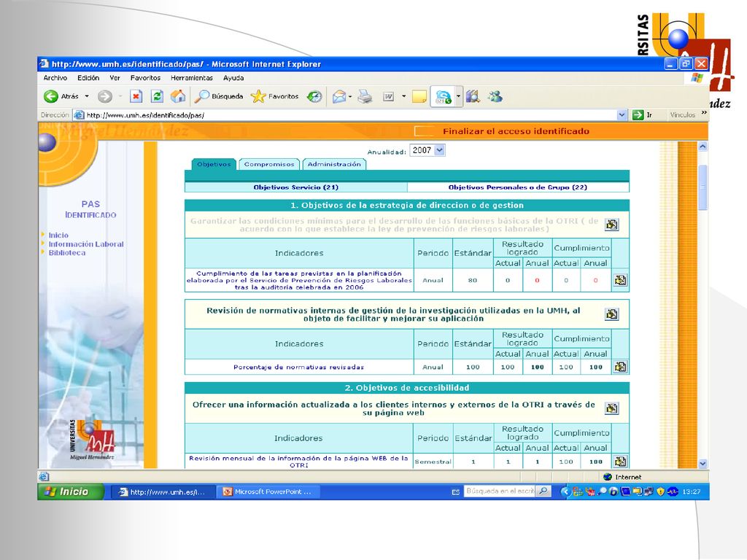747x560 pixels.
Task: Switch to the Compromisos tab
Action: click(x=269, y=164)
